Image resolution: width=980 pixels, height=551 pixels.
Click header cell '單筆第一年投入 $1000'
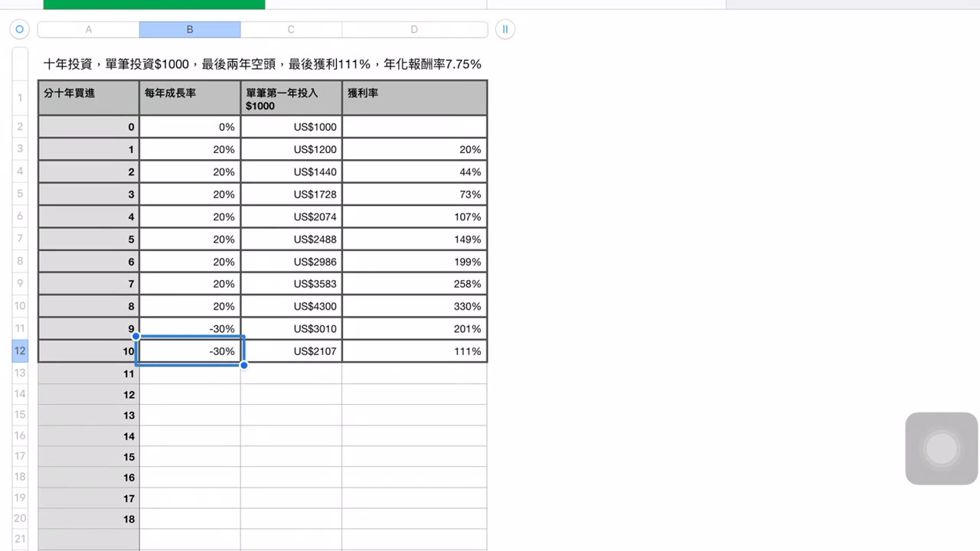[291, 98]
